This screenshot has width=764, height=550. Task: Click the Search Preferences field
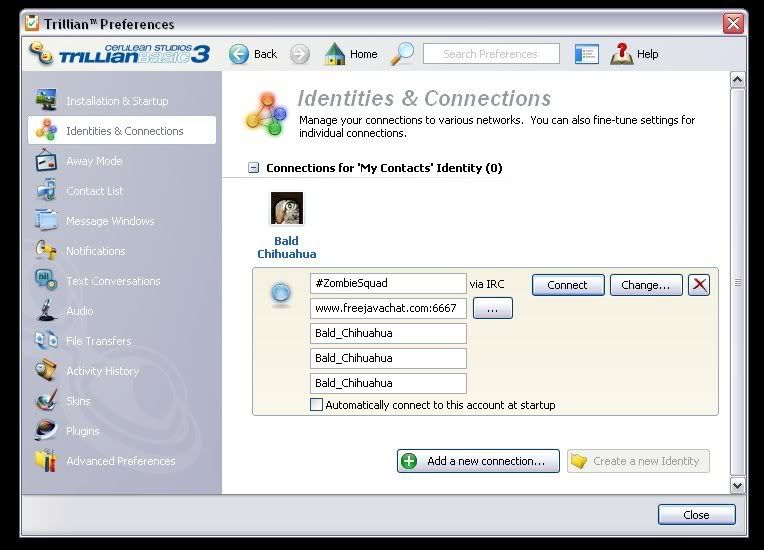point(491,54)
